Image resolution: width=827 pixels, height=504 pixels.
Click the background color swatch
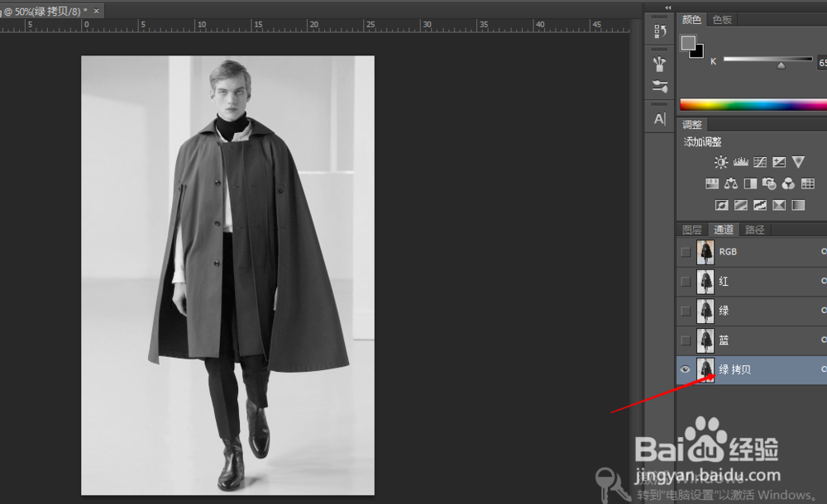click(x=699, y=53)
